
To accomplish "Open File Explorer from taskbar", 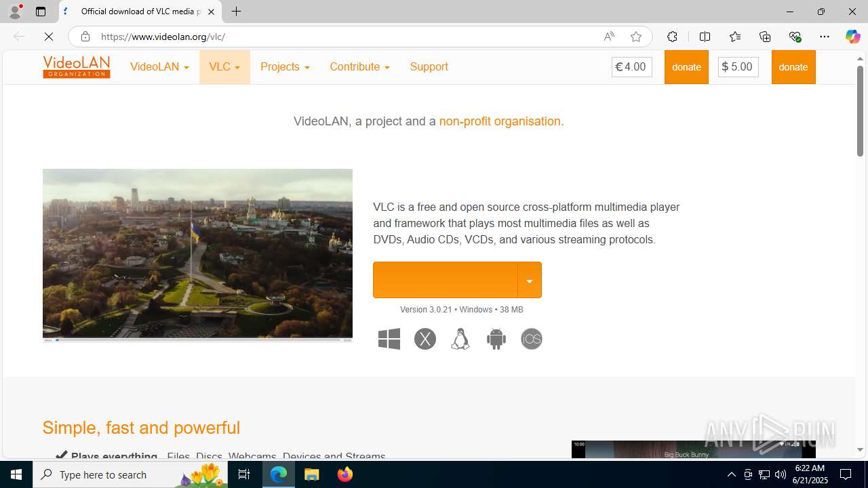I will [312, 474].
